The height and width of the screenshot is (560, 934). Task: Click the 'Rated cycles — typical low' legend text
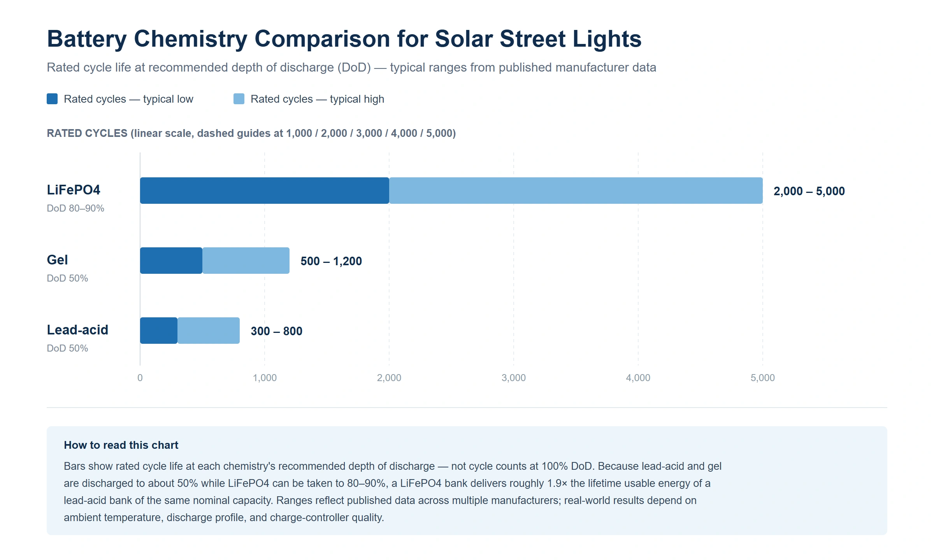(128, 99)
